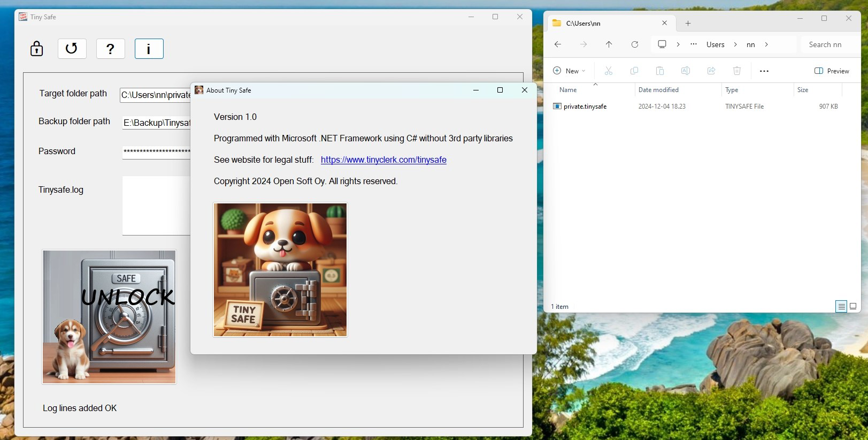
Task: Select nn in the breadcrumb path
Action: click(751, 44)
